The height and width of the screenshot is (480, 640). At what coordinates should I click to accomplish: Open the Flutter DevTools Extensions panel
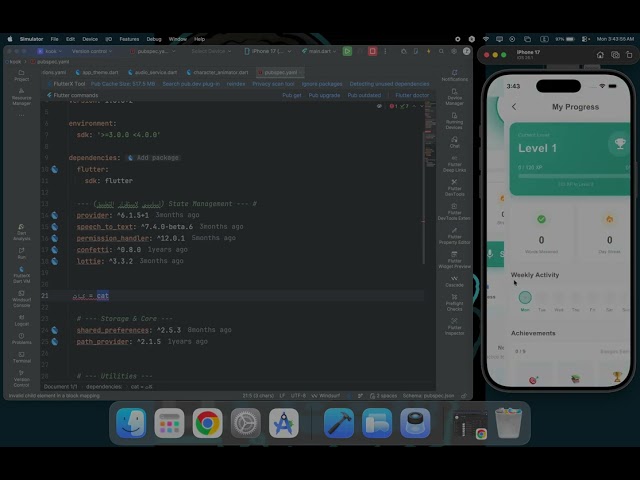point(454,212)
